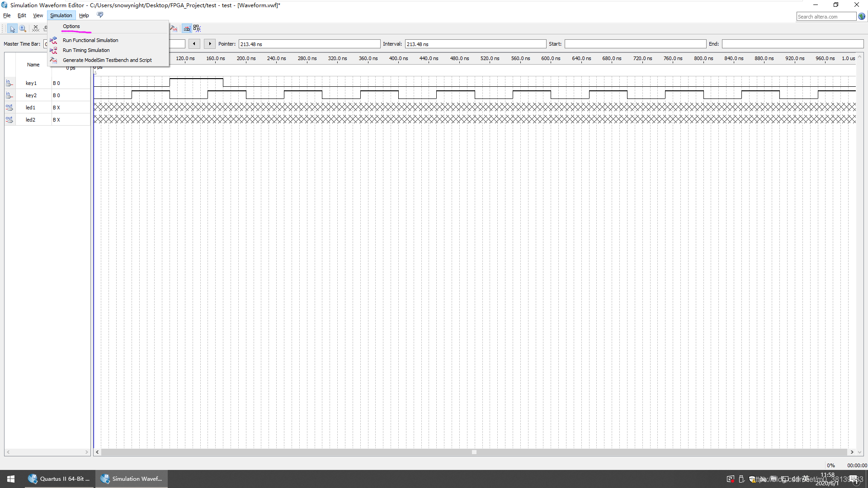Activate the zoom tool in toolbar
The width and height of the screenshot is (868, 488).
(23, 28)
